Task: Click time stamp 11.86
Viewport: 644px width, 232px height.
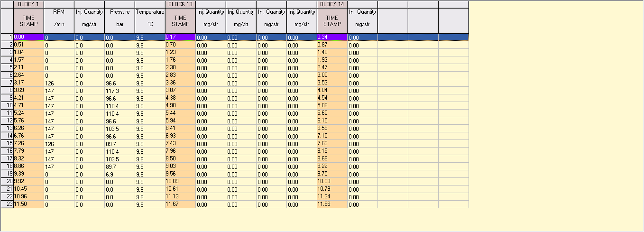Action: click(332, 204)
